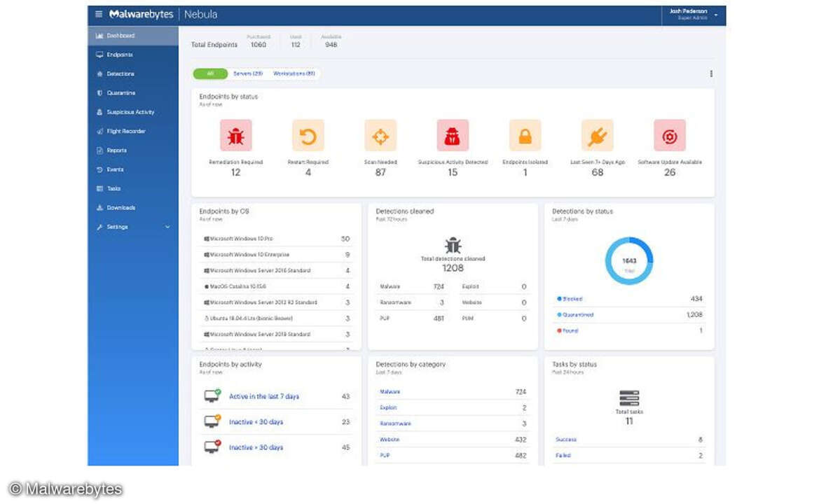Open the Active in the last 7 days link
The image size is (840, 504).
(263, 396)
